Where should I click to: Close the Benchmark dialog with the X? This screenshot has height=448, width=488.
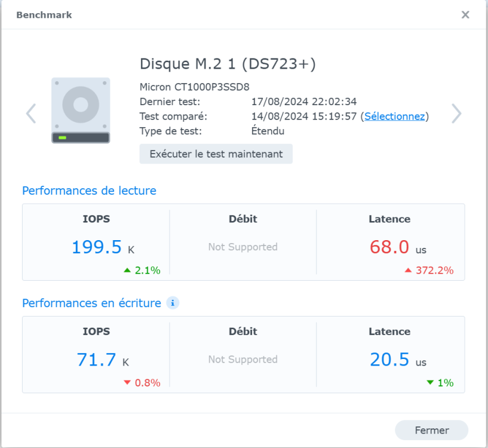[465, 14]
